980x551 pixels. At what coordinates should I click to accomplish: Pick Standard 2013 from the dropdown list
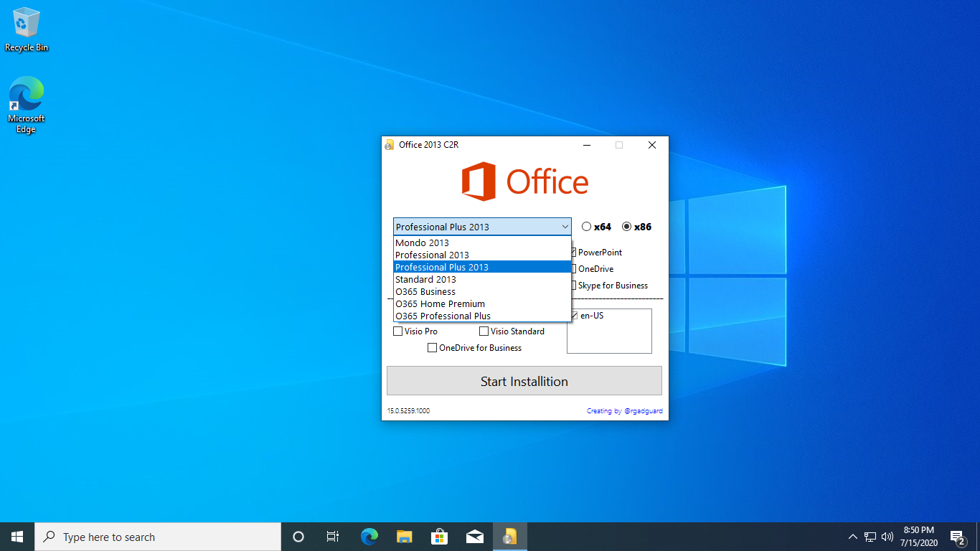pos(425,279)
